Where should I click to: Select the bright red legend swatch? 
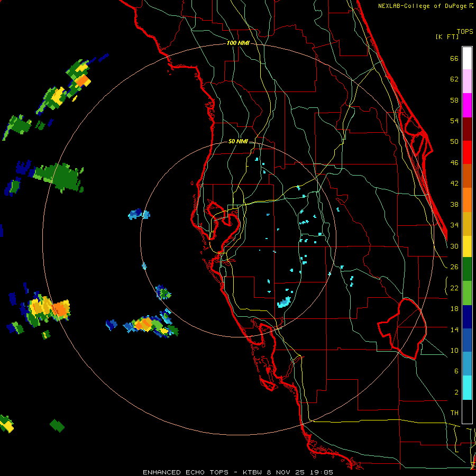(467, 152)
